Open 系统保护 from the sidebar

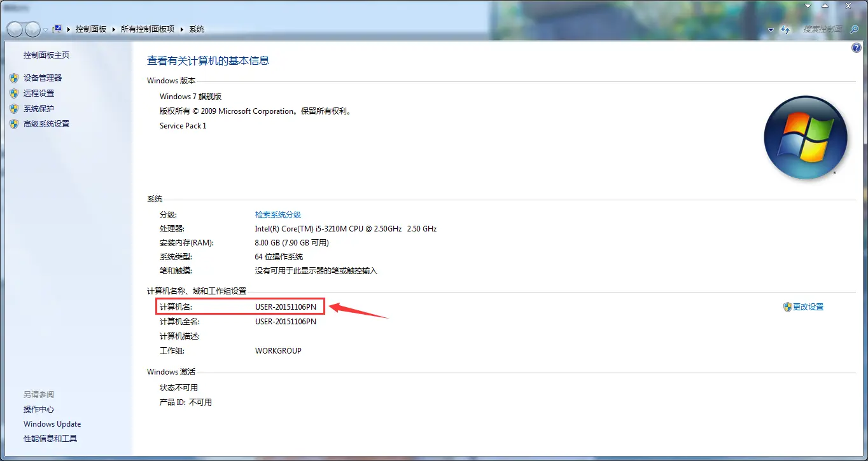point(39,109)
